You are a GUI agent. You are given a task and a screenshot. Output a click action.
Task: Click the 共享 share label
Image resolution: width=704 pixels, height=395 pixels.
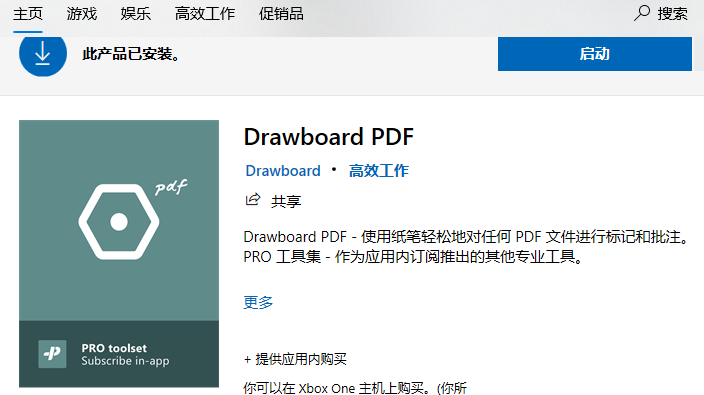(x=286, y=201)
